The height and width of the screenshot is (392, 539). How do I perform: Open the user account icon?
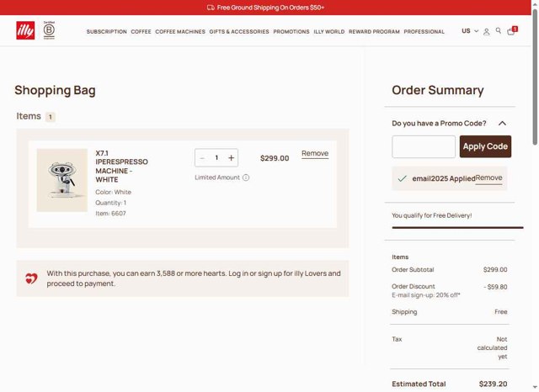pyautogui.click(x=487, y=32)
